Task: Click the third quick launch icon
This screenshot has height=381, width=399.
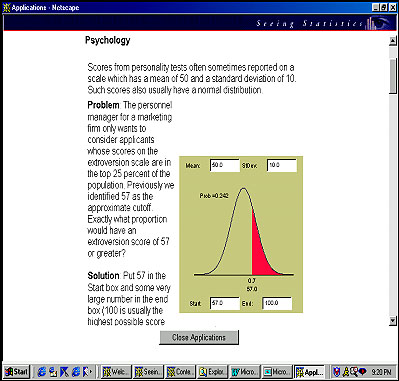Action: (x=64, y=372)
